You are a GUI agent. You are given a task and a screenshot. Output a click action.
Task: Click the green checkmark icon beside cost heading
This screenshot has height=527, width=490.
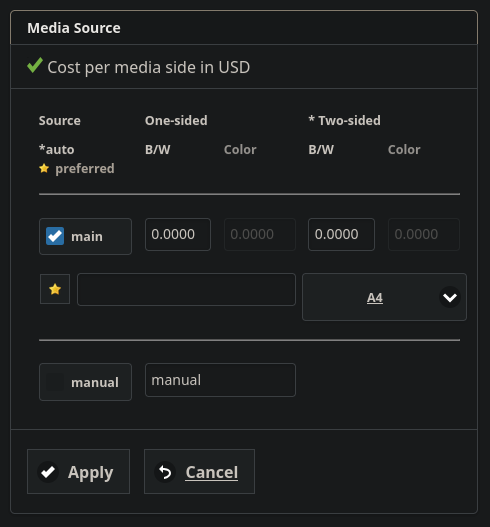[x=35, y=66]
